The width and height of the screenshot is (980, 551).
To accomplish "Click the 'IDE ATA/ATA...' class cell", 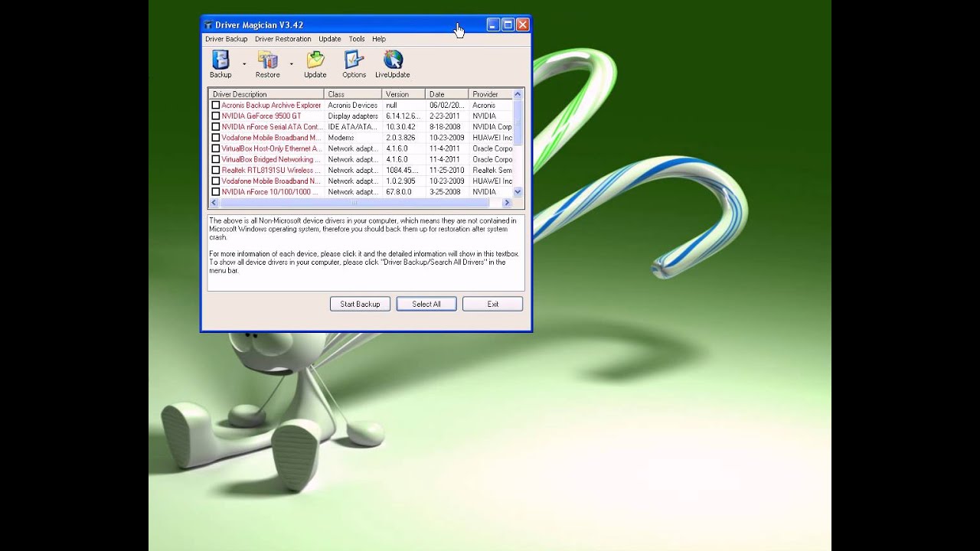I will click(352, 127).
